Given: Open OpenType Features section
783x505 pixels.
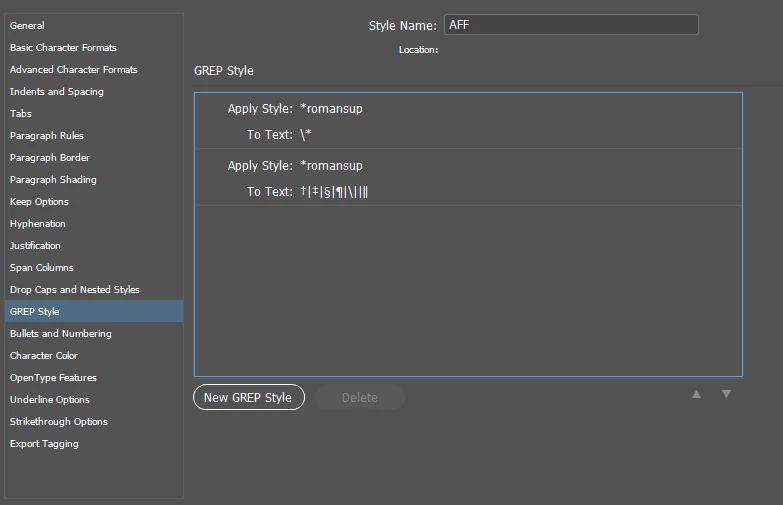Looking at the screenshot, I should tap(94, 377).
